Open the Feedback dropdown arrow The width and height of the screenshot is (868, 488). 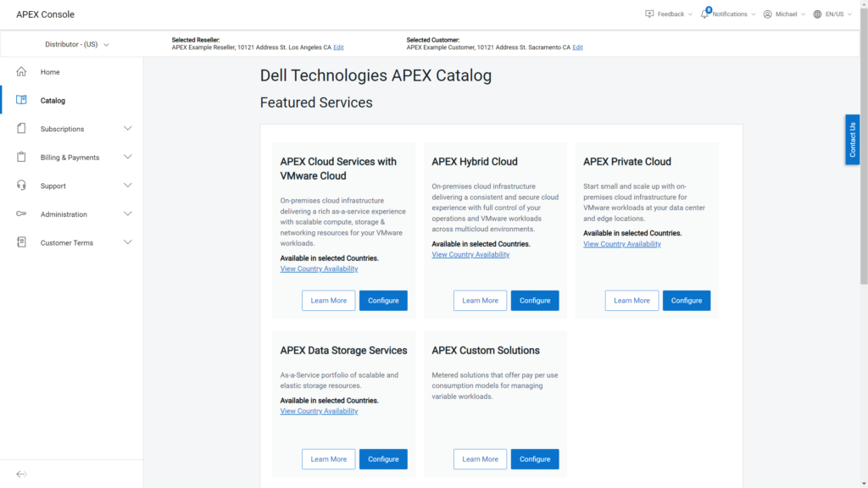(690, 14)
